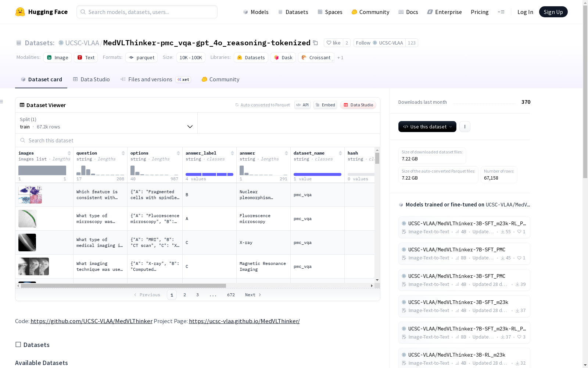Click the left-edge sidebar toggle icon
Screen dimensions: 588x368
click(x=1, y=102)
